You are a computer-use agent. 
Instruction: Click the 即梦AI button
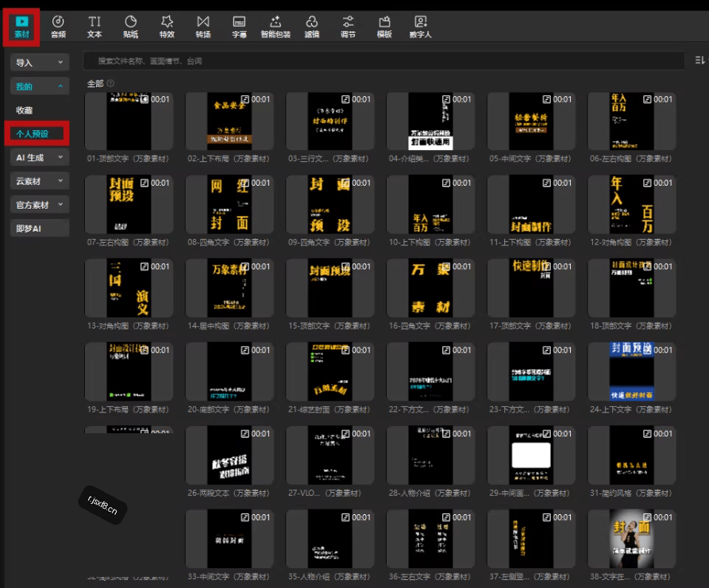click(x=40, y=229)
